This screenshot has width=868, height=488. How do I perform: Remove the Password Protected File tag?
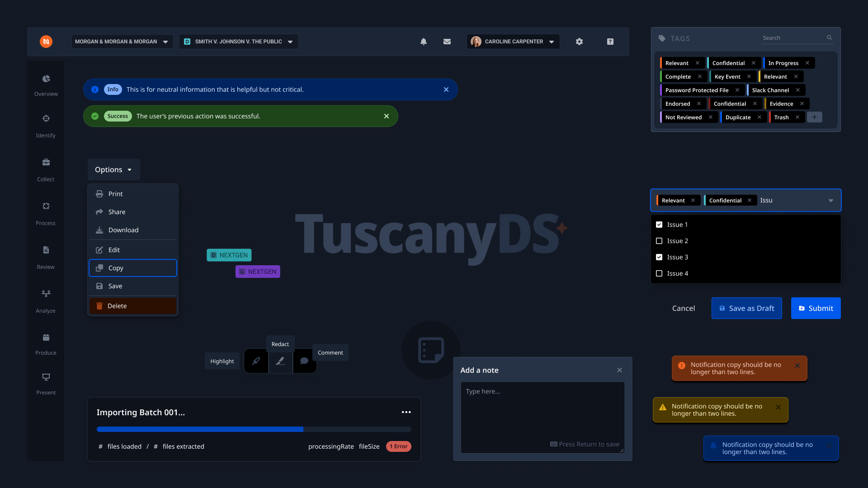(x=737, y=90)
